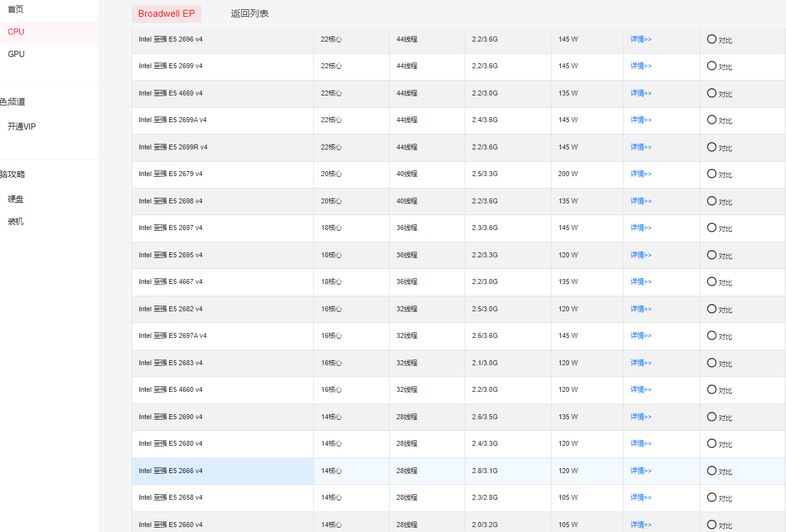
Task: Click Intel 至强 E5 2698 v4 name
Action: 171,201
